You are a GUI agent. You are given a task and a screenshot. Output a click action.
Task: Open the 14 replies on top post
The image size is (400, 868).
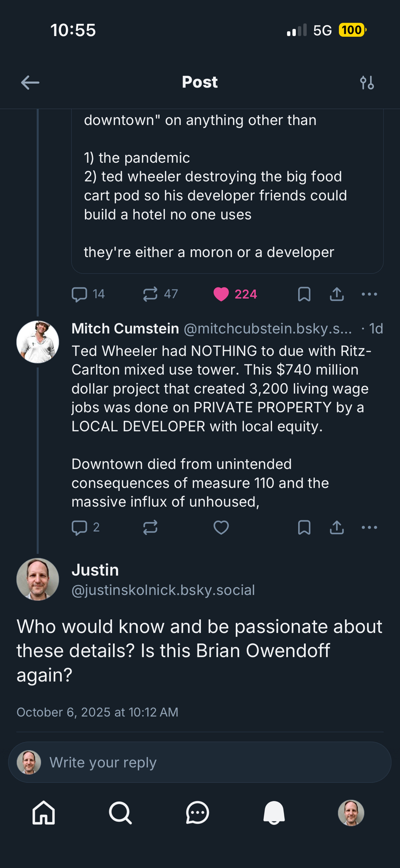tap(80, 294)
